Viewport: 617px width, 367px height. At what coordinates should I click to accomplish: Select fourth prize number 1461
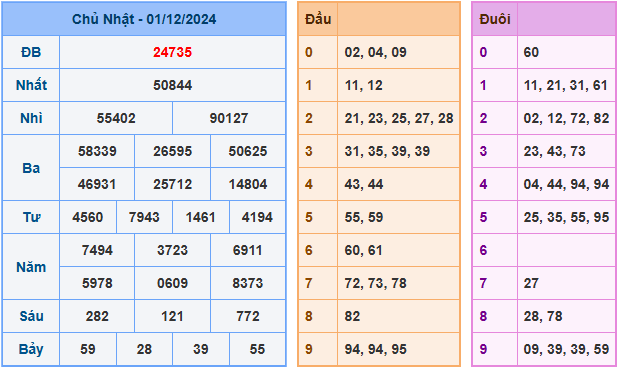pos(201,218)
